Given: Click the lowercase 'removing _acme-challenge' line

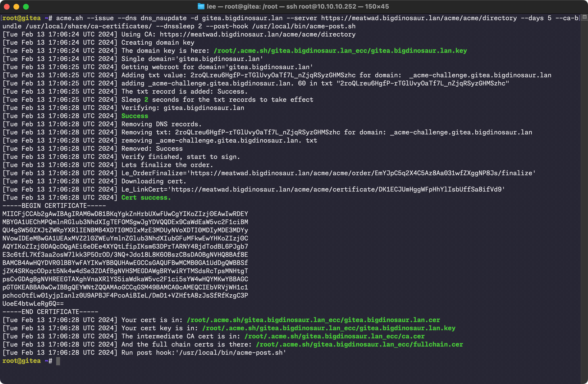Looking at the screenshot, I should (x=160, y=141).
